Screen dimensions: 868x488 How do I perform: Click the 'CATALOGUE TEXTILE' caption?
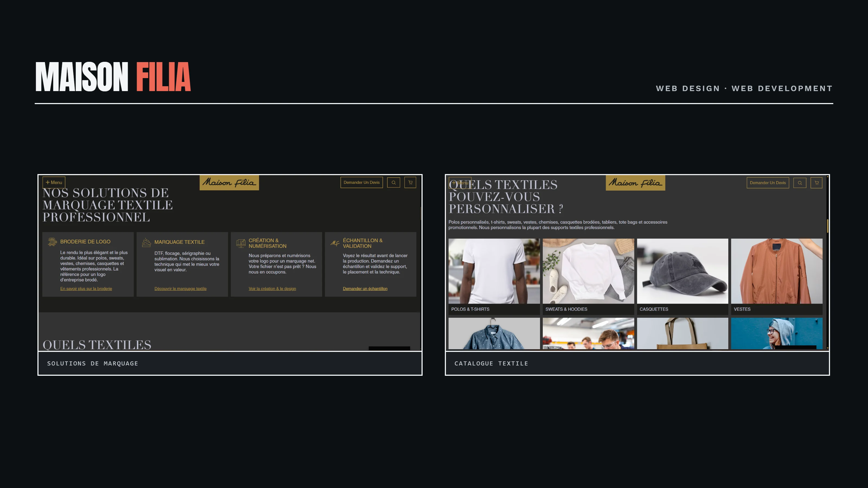pyautogui.click(x=491, y=363)
